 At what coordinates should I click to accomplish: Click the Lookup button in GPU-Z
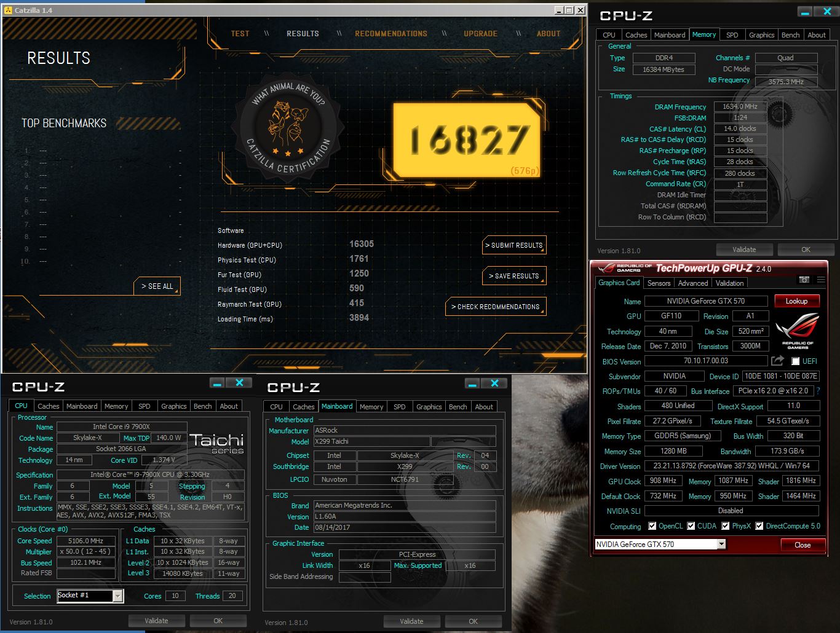click(x=796, y=301)
